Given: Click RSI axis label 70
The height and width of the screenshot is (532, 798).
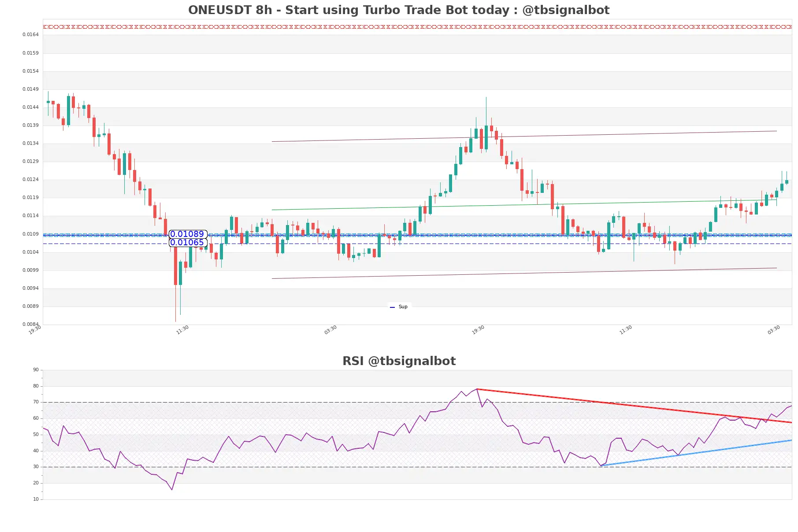Looking at the screenshot, I should click(x=36, y=402).
